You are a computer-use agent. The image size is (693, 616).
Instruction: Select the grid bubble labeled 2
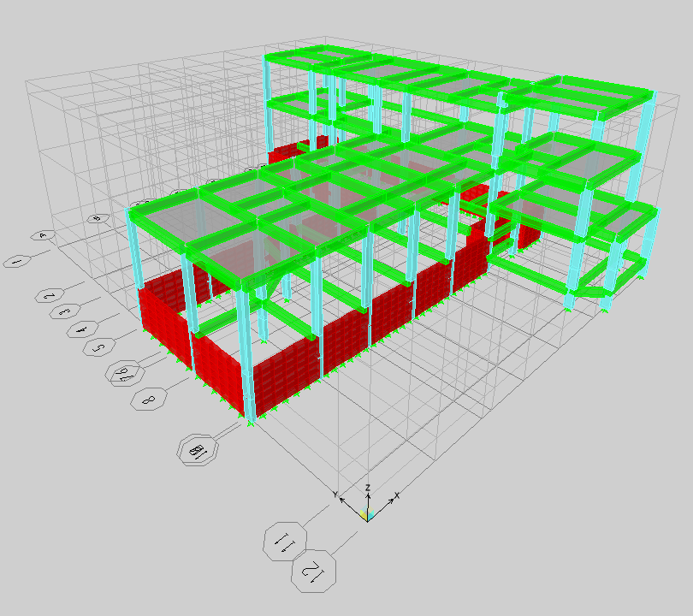(49, 295)
